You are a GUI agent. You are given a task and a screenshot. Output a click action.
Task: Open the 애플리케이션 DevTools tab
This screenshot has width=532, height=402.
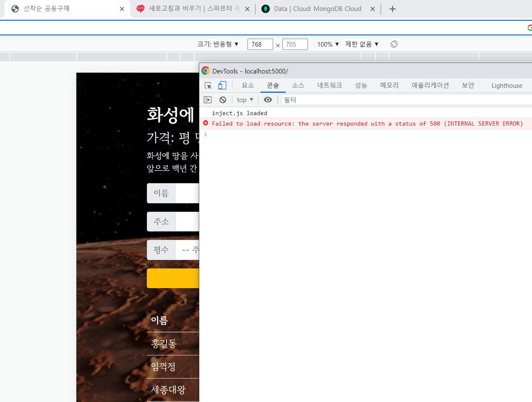430,85
